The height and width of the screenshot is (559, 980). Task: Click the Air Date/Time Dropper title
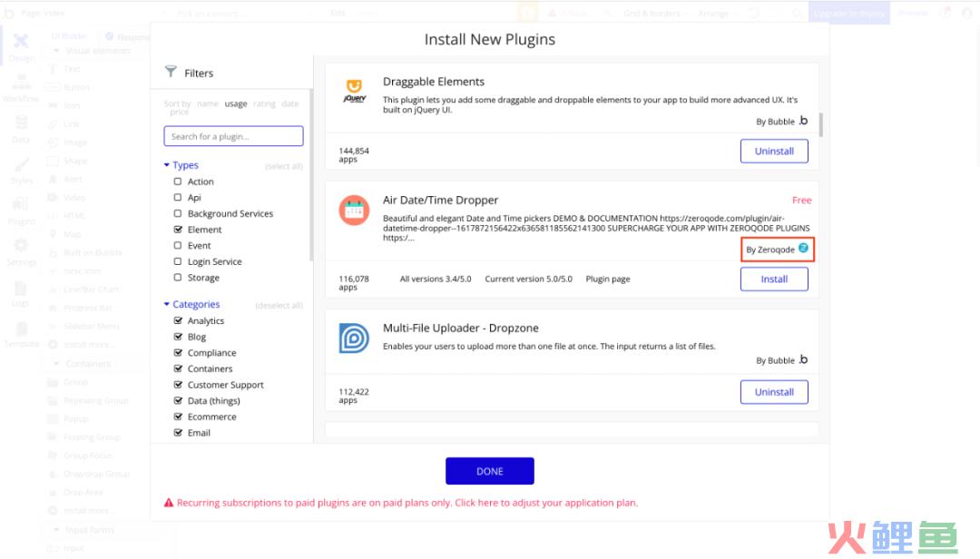click(440, 200)
